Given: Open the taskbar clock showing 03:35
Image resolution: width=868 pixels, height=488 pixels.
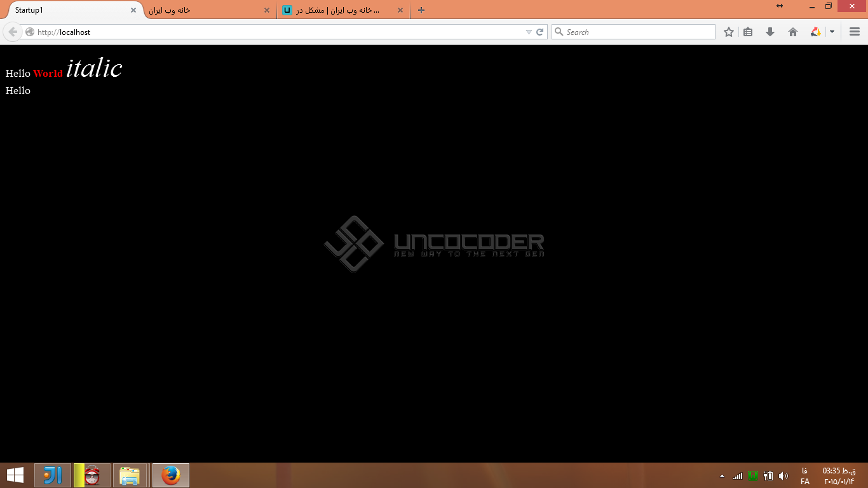Looking at the screenshot, I should [x=839, y=476].
